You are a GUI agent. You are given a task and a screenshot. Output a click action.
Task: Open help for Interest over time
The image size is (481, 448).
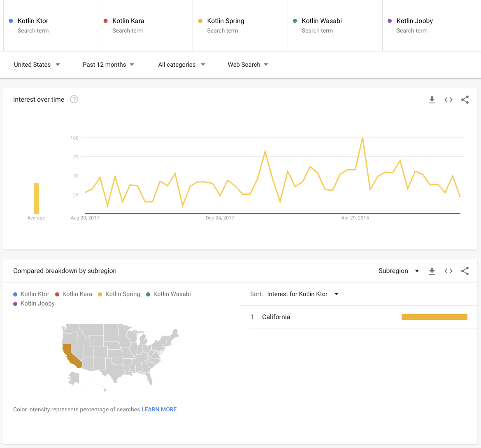coord(74,99)
